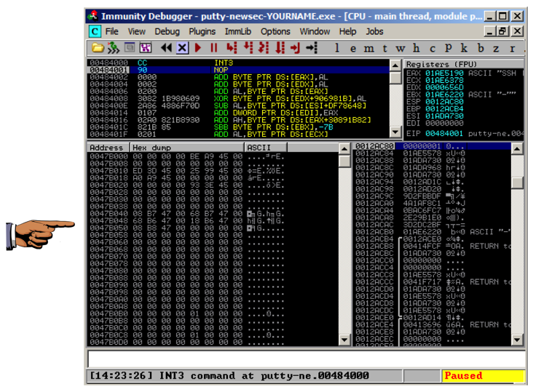Show handles via 'h' button
Viewport: 533px width, 392px height.
tap(416, 48)
